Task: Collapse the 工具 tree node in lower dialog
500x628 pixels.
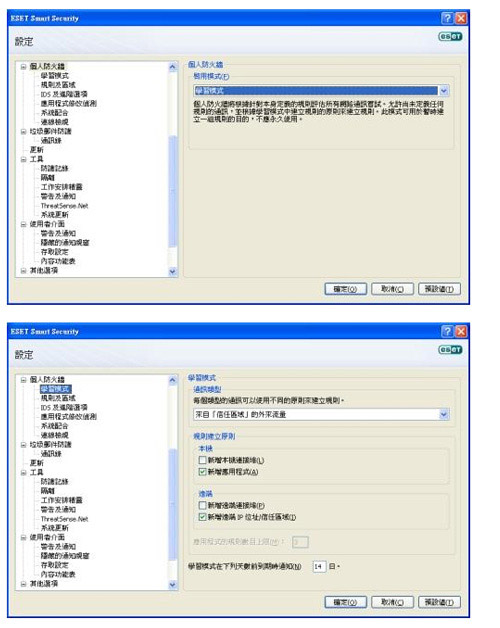Action: (24, 472)
